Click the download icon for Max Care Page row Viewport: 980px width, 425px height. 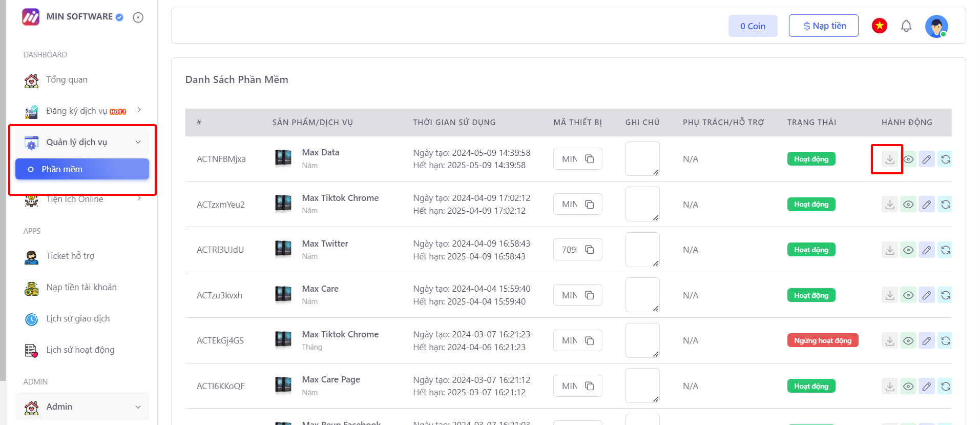(890, 386)
